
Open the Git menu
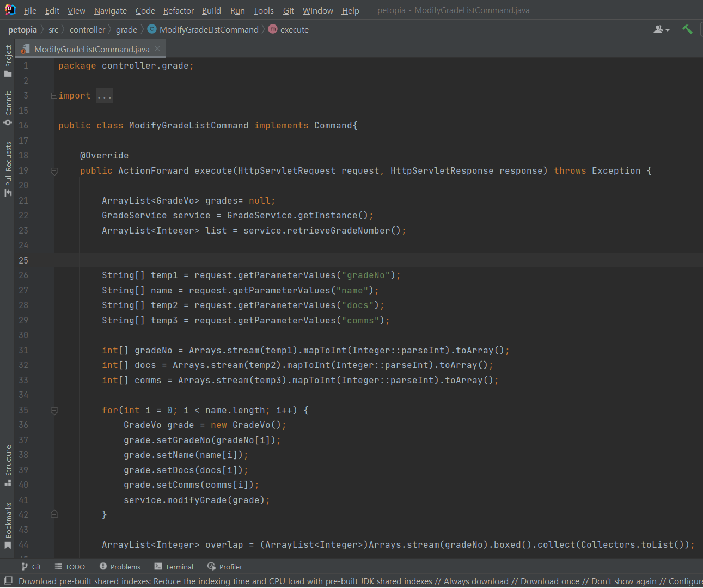[x=289, y=10]
